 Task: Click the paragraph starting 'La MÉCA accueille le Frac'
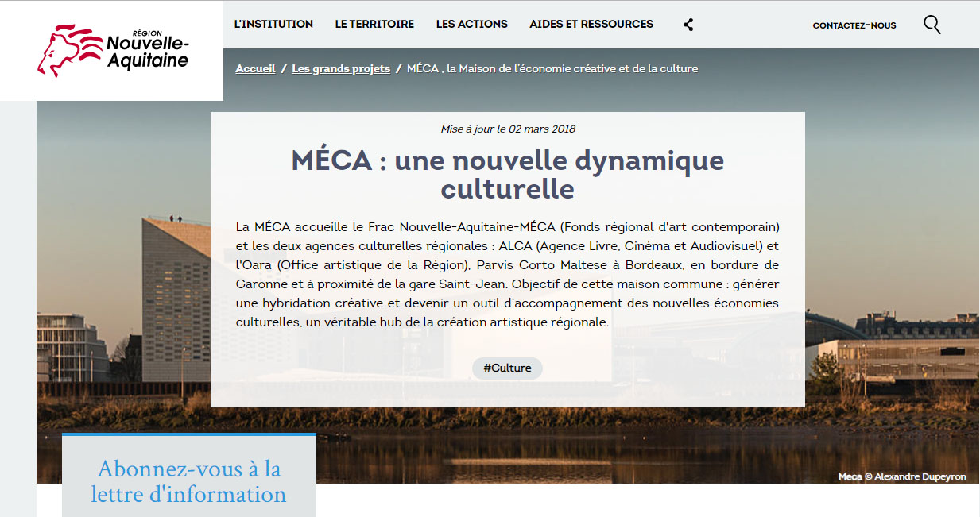[x=507, y=276]
